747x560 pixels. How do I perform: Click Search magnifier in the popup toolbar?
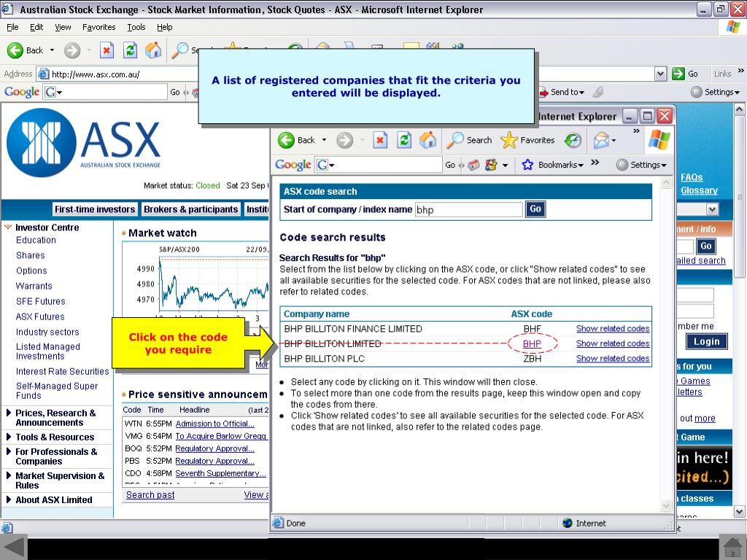[455, 140]
